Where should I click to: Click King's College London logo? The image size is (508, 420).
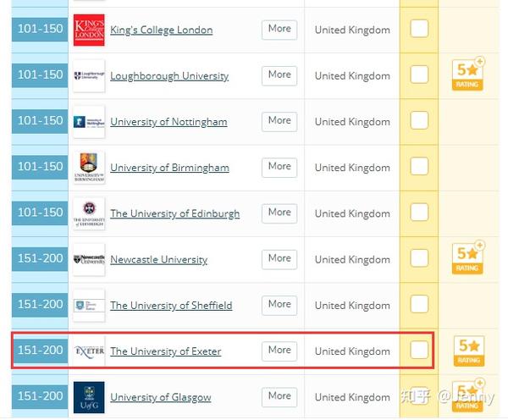click(89, 30)
